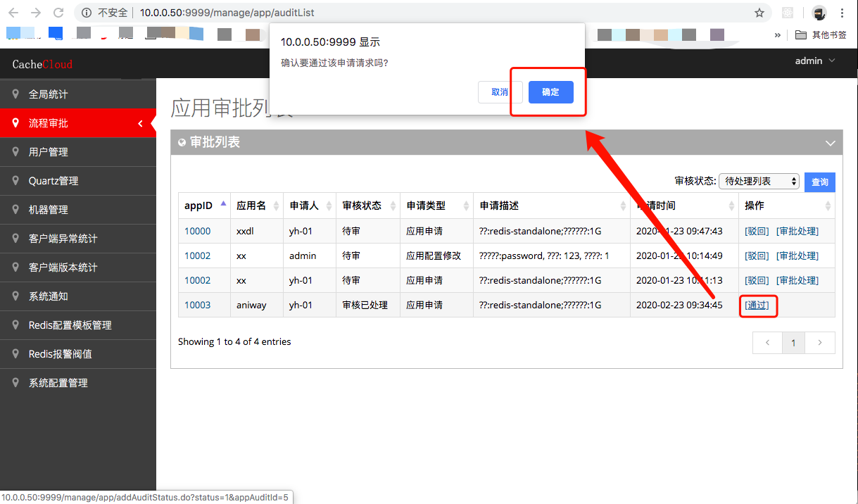Go to pagination page 1

[793, 343]
